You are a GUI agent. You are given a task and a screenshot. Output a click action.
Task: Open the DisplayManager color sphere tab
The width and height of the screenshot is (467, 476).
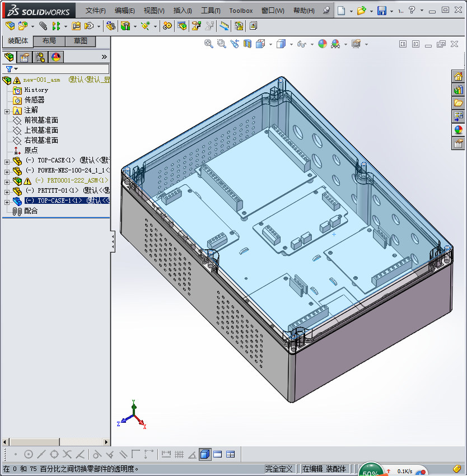pos(56,57)
